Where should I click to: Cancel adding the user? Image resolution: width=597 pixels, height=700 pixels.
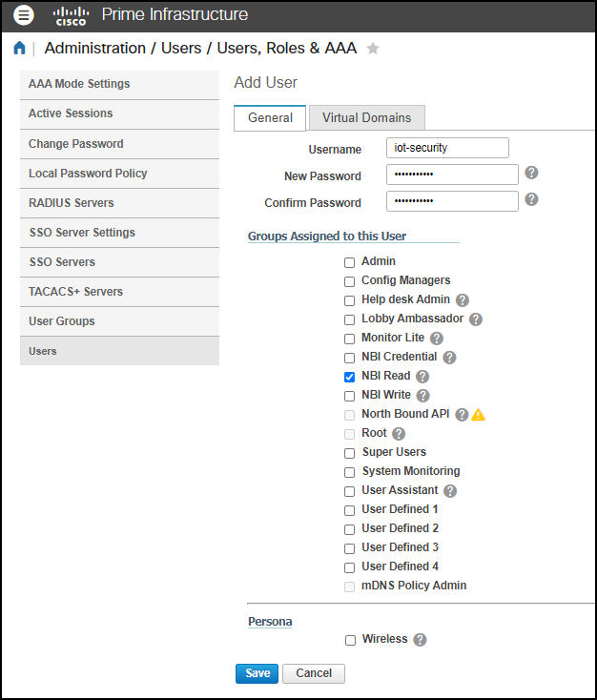click(314, 673)
